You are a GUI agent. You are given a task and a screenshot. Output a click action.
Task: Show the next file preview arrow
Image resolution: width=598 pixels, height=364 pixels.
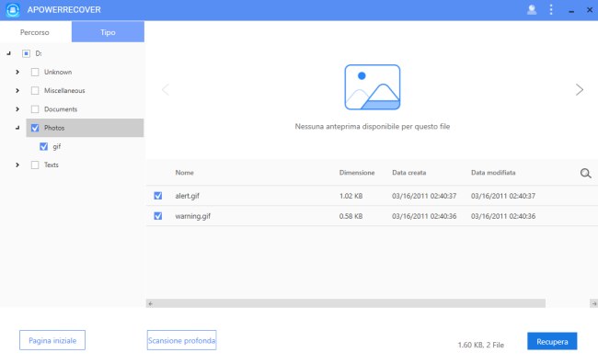tap(580, 89)
